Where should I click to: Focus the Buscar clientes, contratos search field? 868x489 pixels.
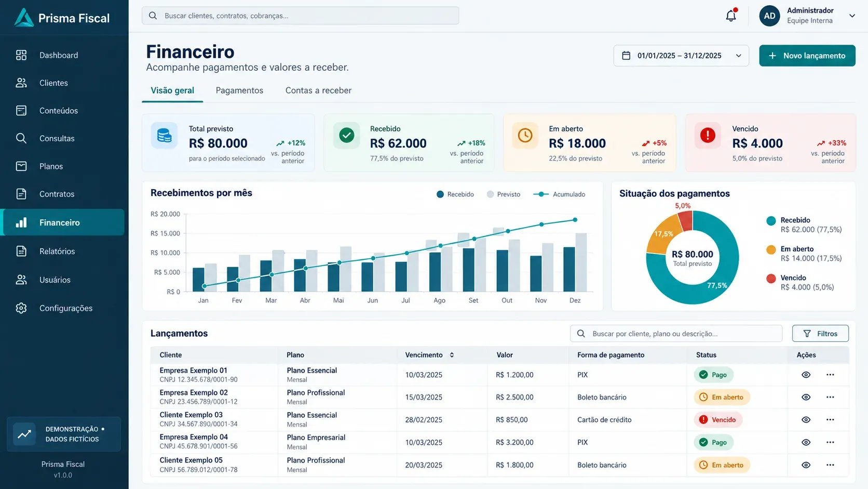coord(300,16)
